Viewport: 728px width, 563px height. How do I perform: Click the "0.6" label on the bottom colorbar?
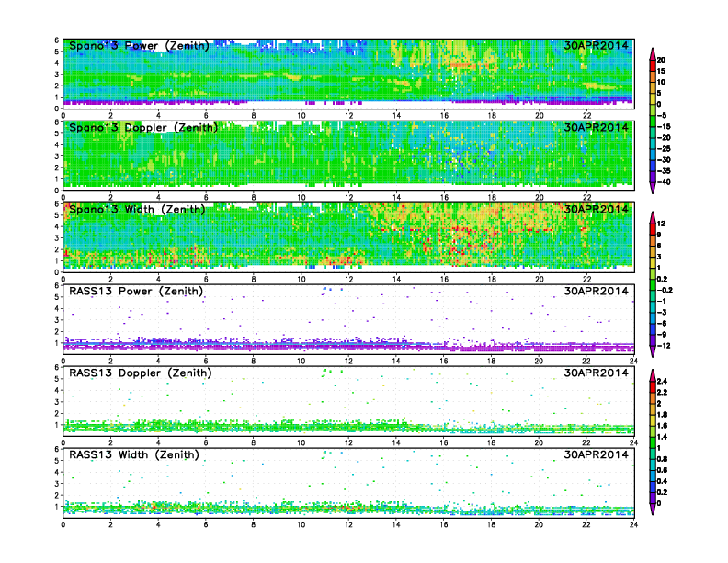tap(662, 470)
